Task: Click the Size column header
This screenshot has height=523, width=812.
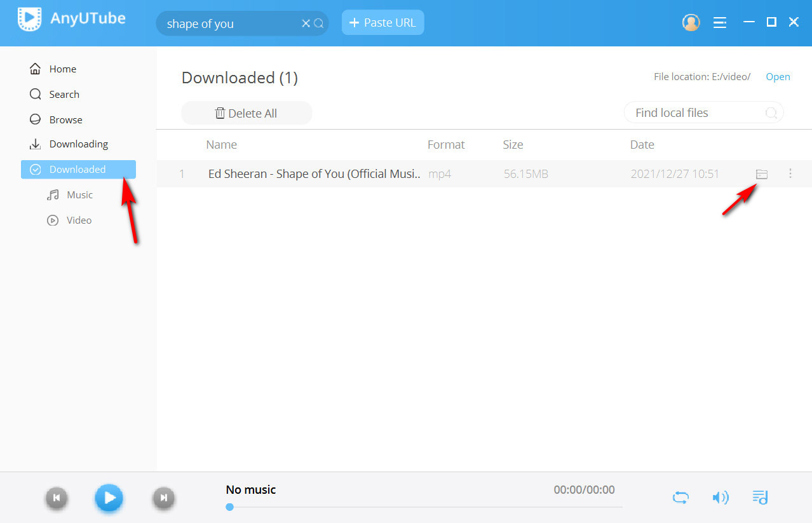Action: [513, 145]
